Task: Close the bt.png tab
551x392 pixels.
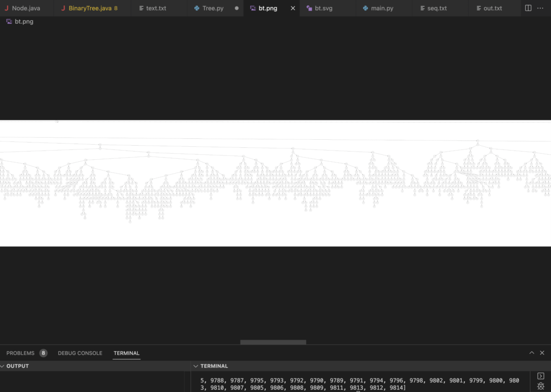Action: click(293, 9)
